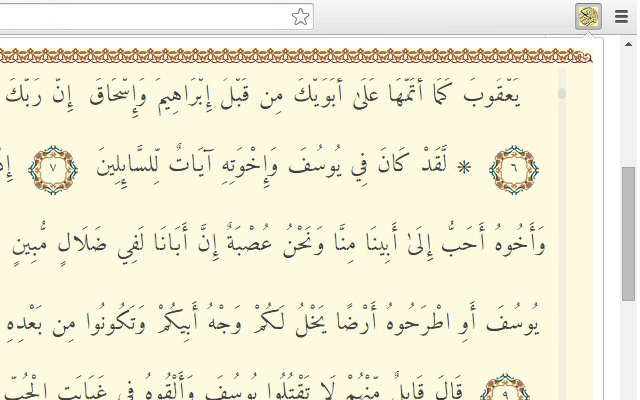The width and height of the screenshot is (640, 400).
Task: Click the page scrollbar up arrow
Action: [x=628, y=44]
